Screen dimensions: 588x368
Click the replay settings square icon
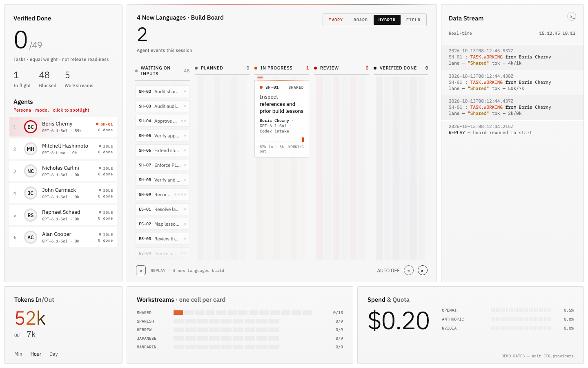pos(141,270)
